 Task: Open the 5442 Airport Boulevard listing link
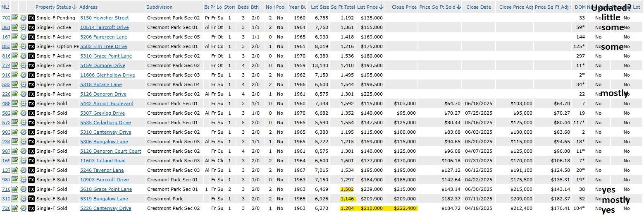(x=107, y=103)
